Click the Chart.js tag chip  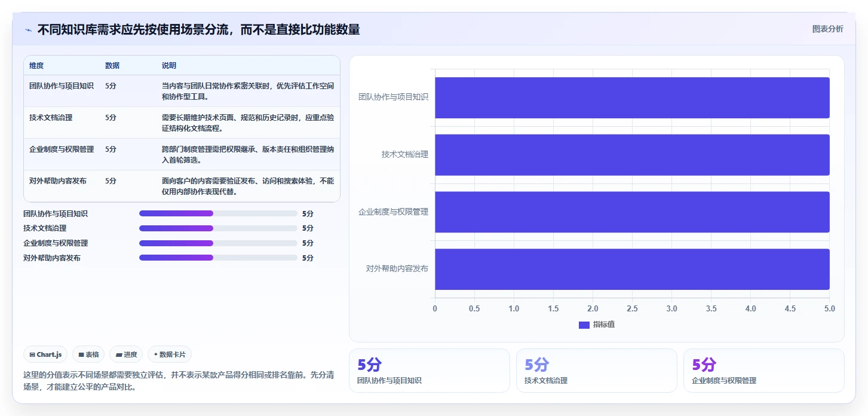pyautogui.click(x=45, y=354)
